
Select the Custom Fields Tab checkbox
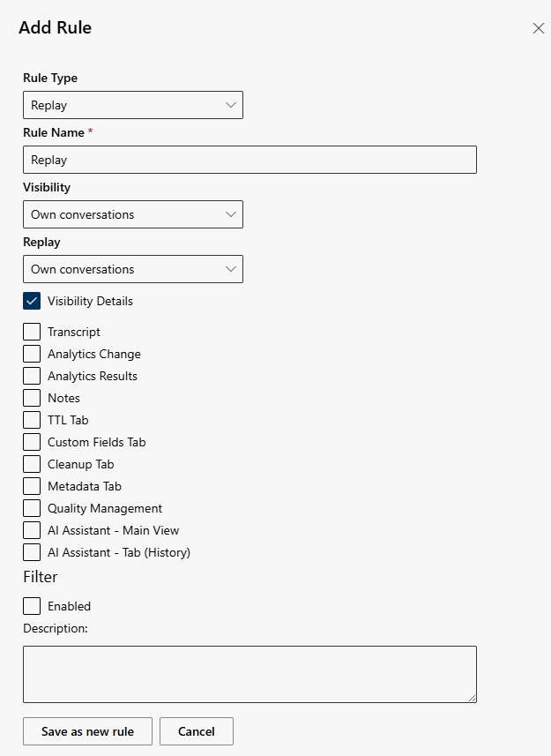tap(32, 442)
